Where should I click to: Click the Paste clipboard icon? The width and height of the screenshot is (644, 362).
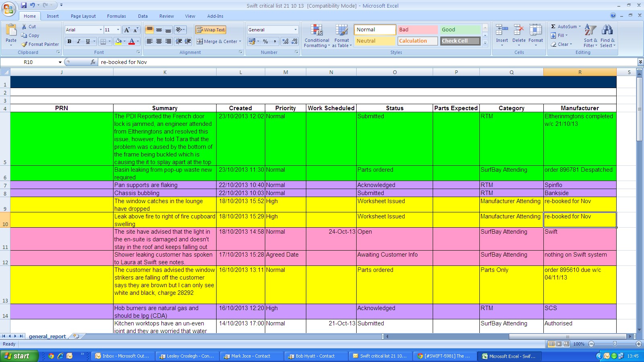[x=11, y=31]
